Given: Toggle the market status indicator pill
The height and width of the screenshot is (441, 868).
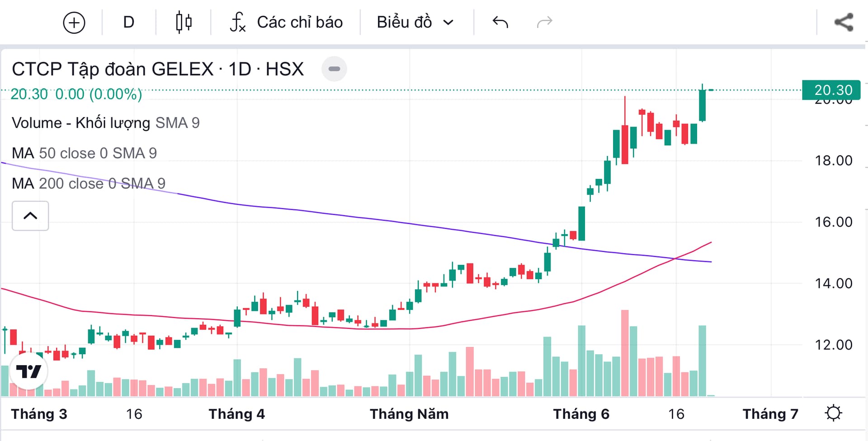Looking at the screenshot, I should pos(334,69).
